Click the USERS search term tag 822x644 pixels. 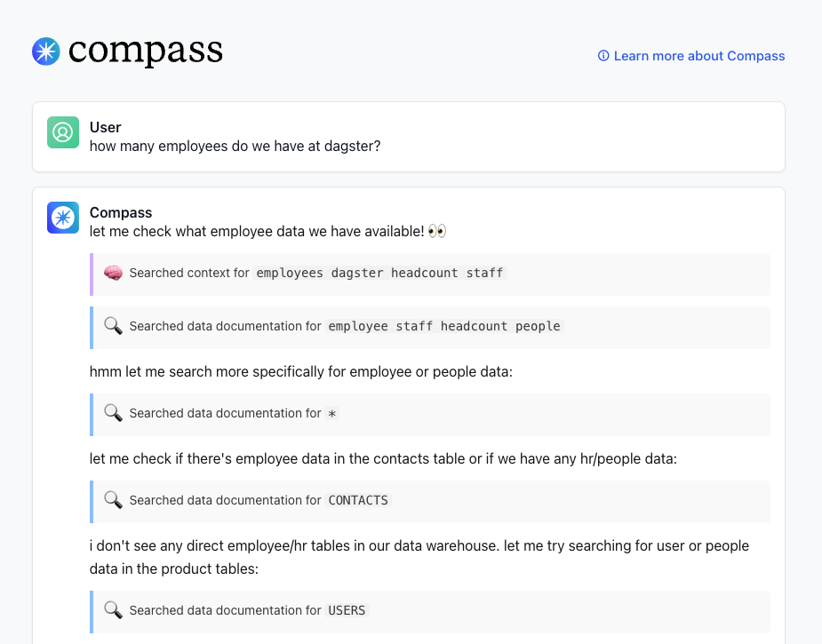tap(347, 610)
